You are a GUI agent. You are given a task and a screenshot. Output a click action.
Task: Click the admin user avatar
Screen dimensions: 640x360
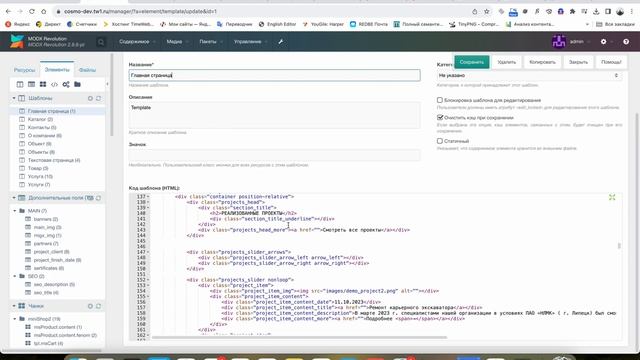[559, 41]
